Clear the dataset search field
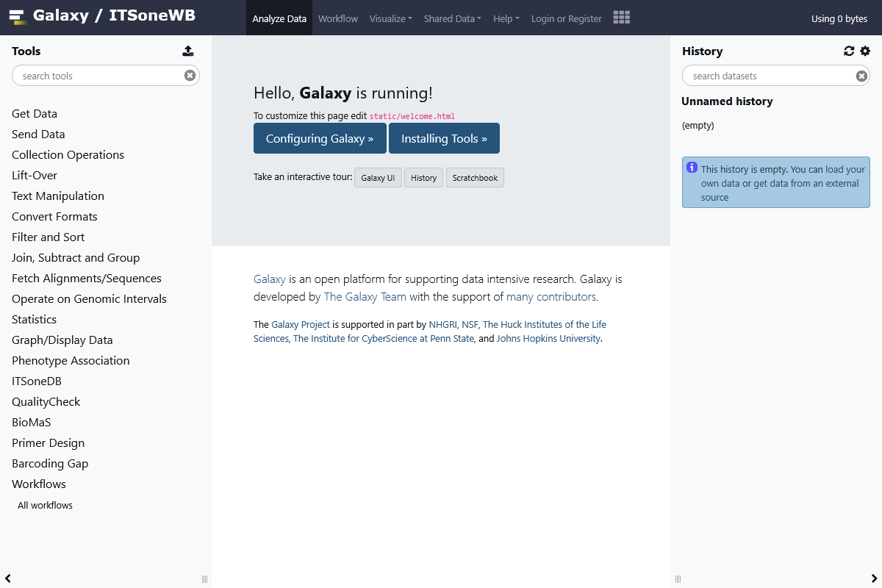The image size is (882, 588). point(861,75)
